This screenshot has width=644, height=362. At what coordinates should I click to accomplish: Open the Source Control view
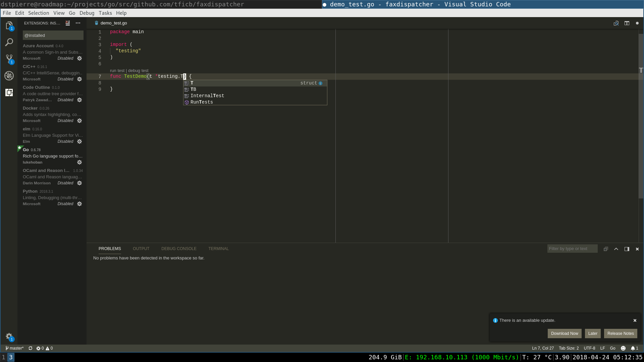click(x=9, y=59)
